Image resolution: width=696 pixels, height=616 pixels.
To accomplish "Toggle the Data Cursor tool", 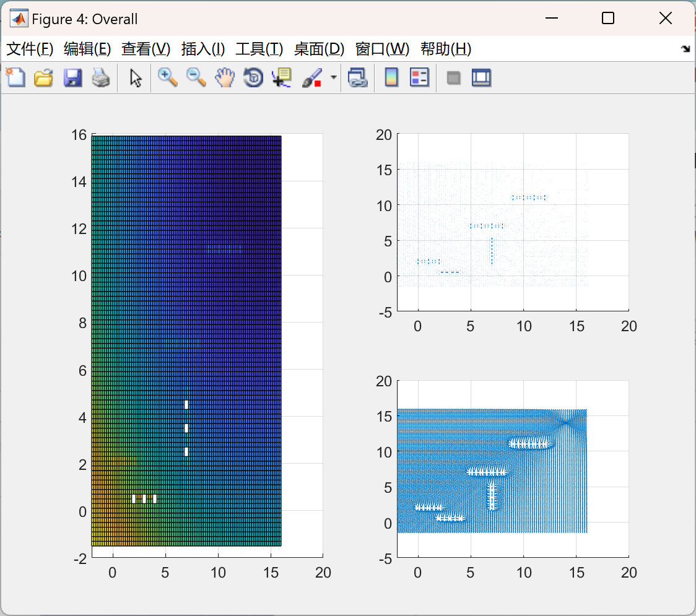I will (x=281, y=77).
